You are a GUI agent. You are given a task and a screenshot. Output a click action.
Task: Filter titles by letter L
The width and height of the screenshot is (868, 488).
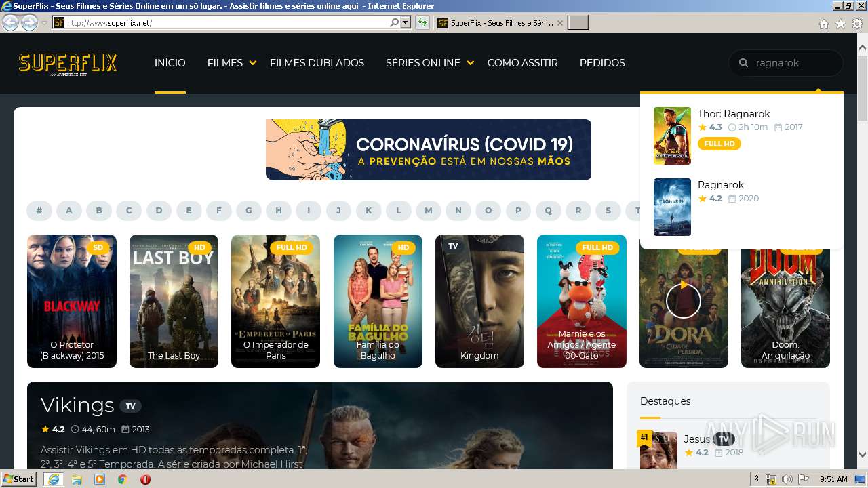coord(399,211)
